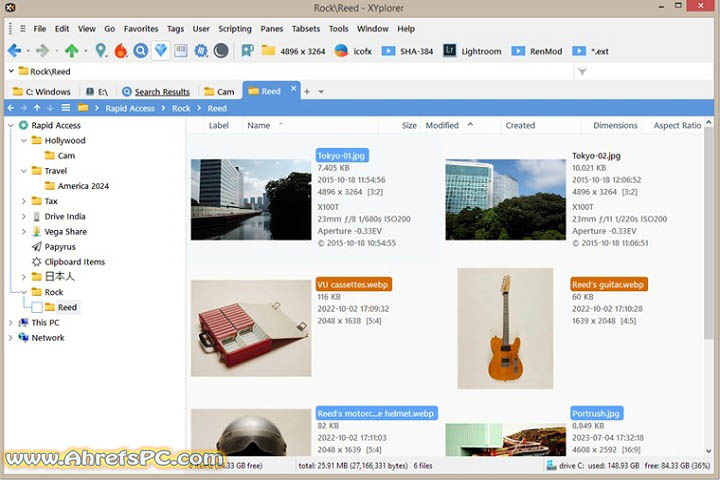Click the 4896 x 3264 toolbar button

[x=293, y=51]
